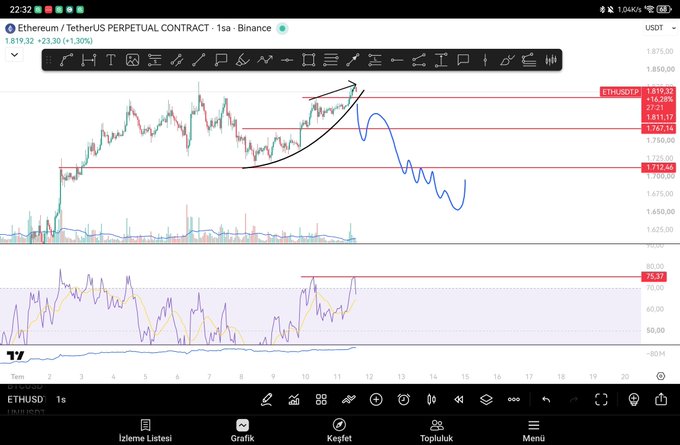Select the Text tool in drawing toolbar

point(111,60)
